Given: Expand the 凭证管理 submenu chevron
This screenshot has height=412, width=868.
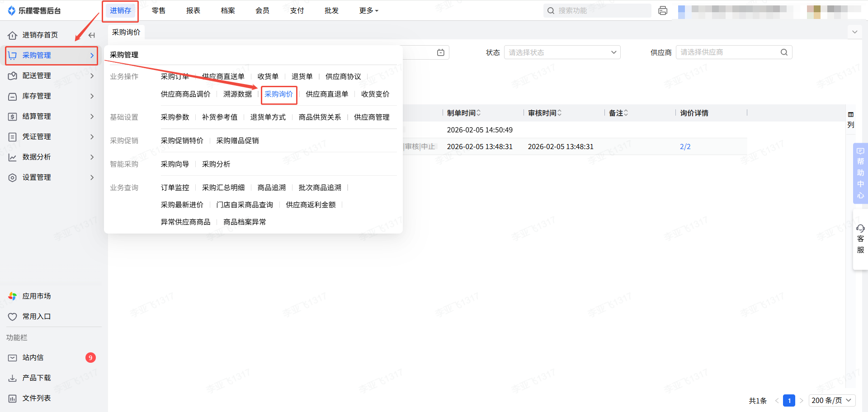Looking at the screenshot, I should coord(92,137).
